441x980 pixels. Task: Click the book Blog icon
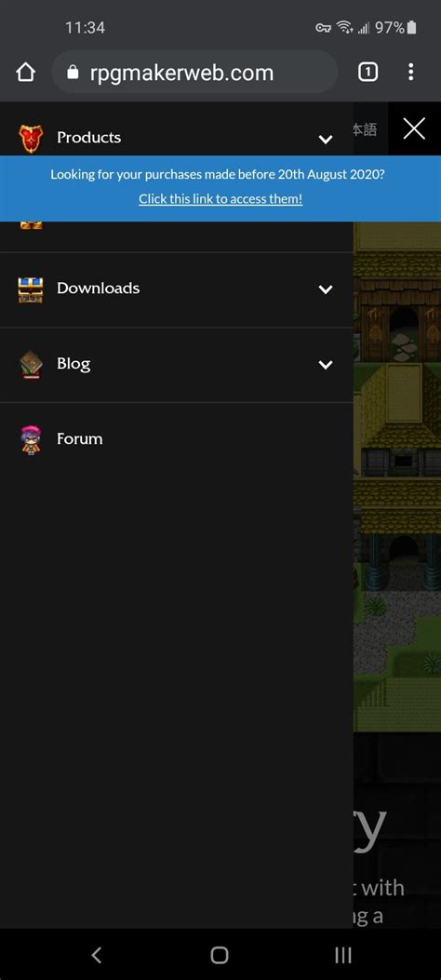click(x=31, y=365)
